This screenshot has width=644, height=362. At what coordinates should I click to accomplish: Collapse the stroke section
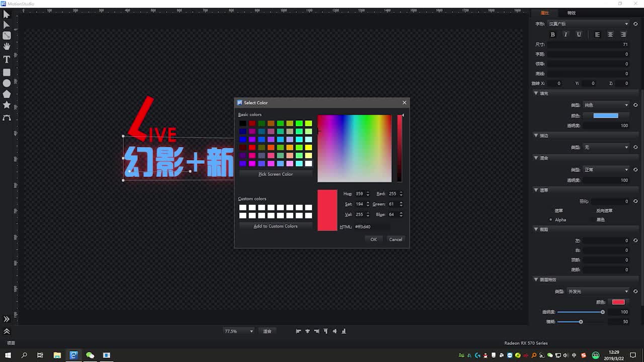coord(536,135)
